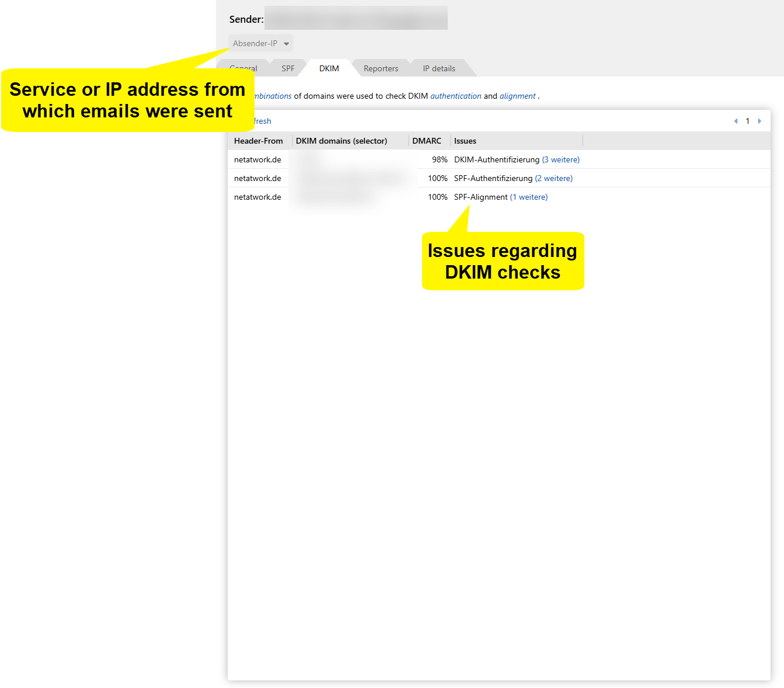Viewport: 784px width, 688px height.
Task: Sort by DKIM domains (selector) column
Action: point(342,141)
